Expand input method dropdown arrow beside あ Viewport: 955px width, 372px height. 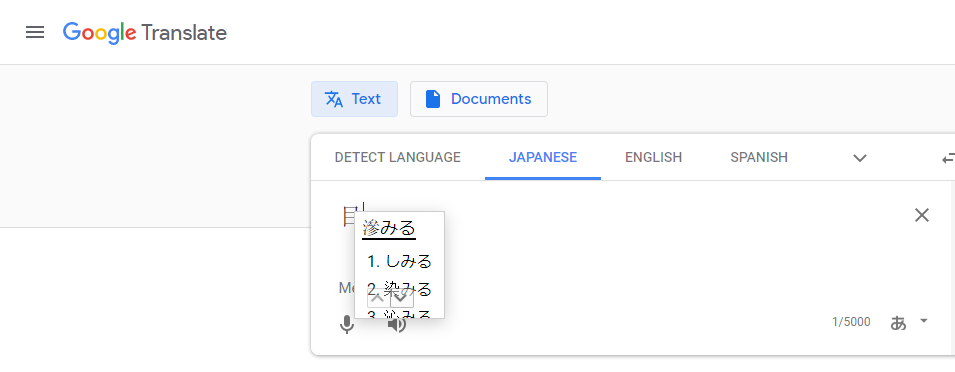[924, 321]
